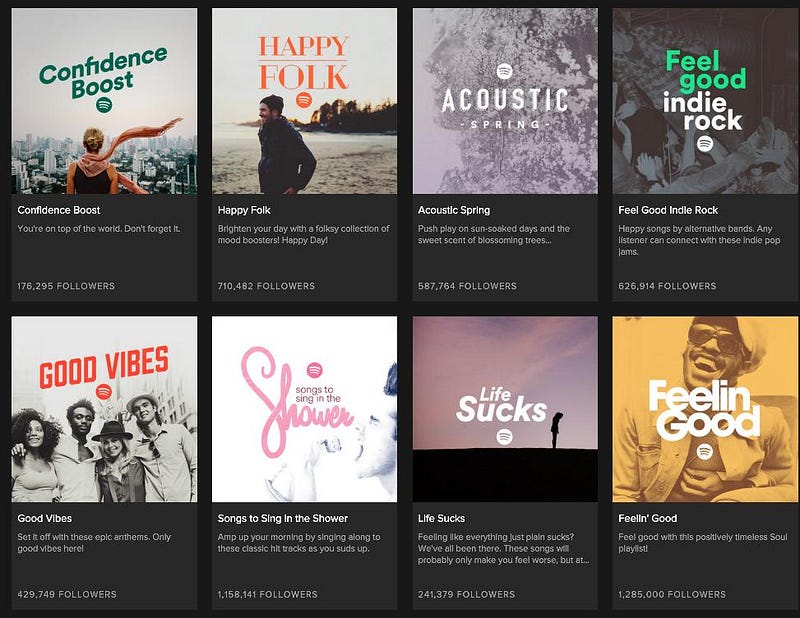Open the Feelin' Good title link
This screenshot has width=800, height=618.
(x=647, y=518)
